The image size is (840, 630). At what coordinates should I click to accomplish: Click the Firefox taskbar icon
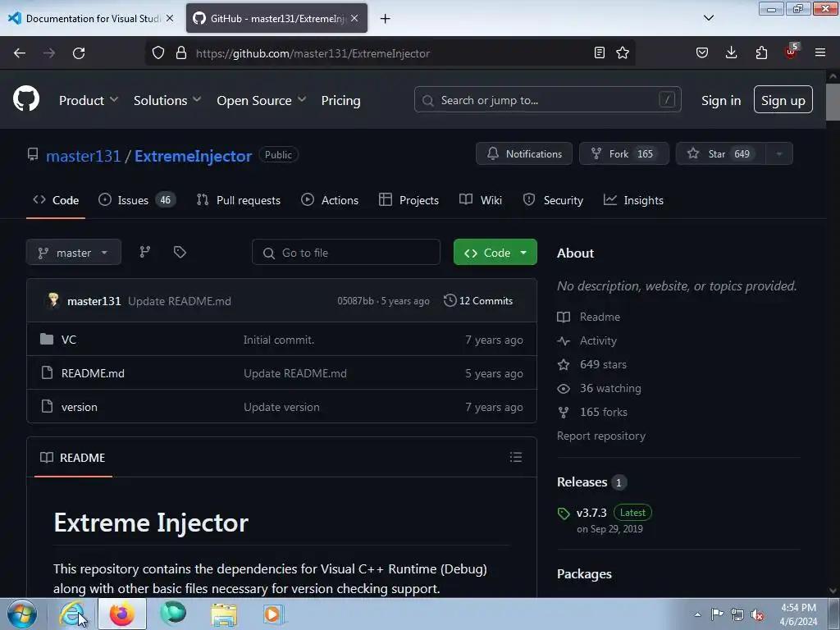point(122,614)
